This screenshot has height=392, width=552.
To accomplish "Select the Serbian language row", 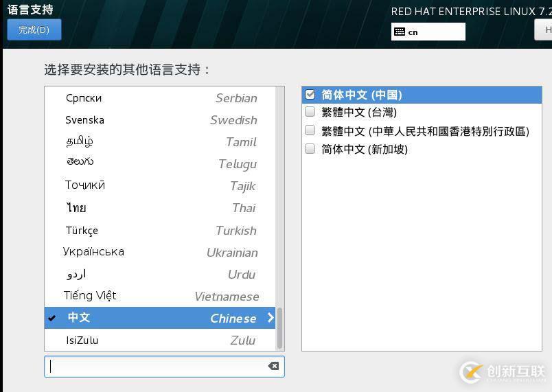I will [x=160, y=97].
